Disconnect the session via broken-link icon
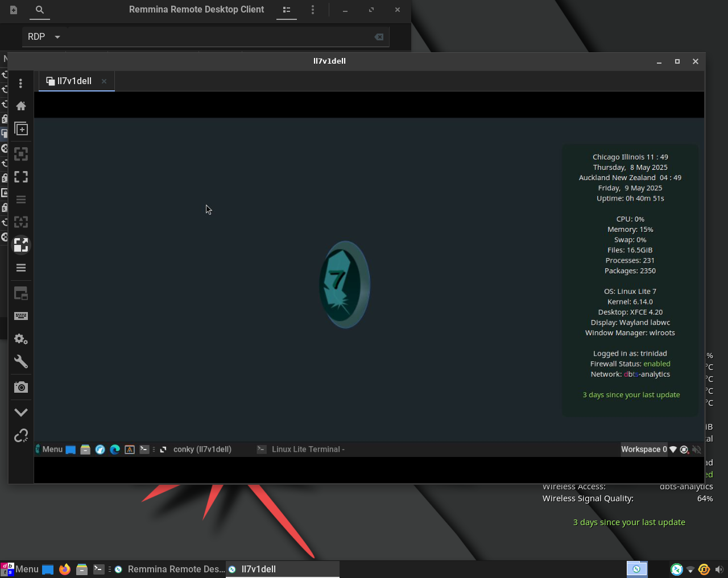 21,435
